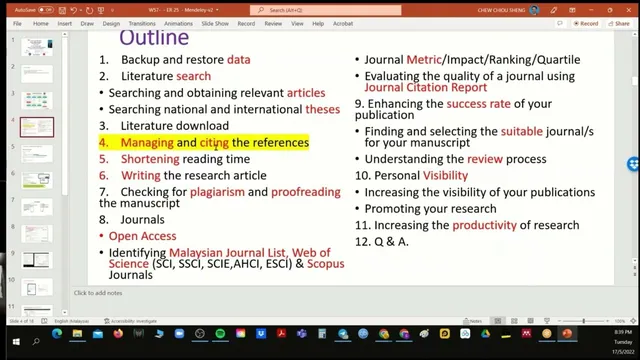Click 'Click to add notes' area
The width and height of the screenshot is (640, 360).
98,293
